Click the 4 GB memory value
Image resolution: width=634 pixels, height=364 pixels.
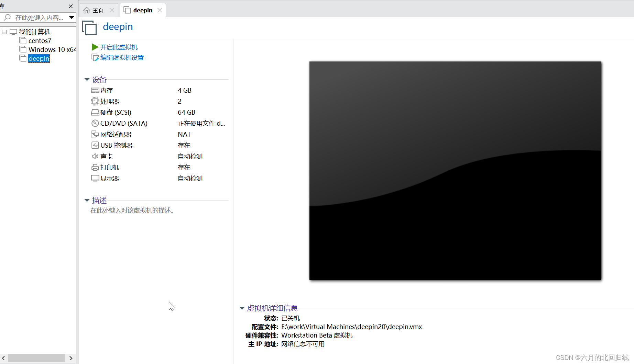(x=185, y=90)
